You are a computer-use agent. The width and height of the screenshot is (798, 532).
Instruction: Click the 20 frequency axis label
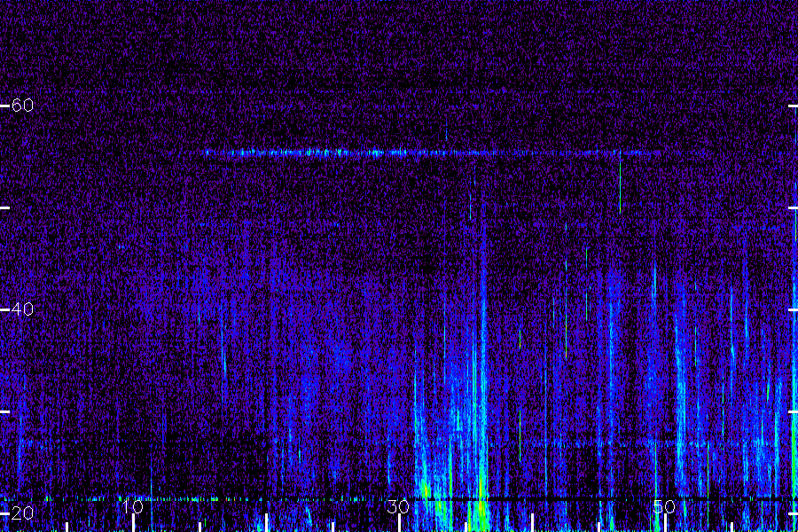(22, 512)
